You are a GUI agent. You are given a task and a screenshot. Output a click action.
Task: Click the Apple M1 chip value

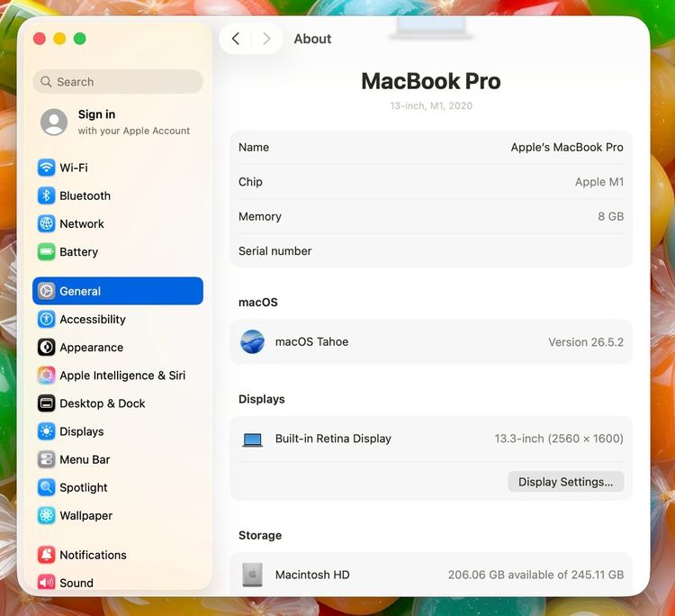pos(599,182)
